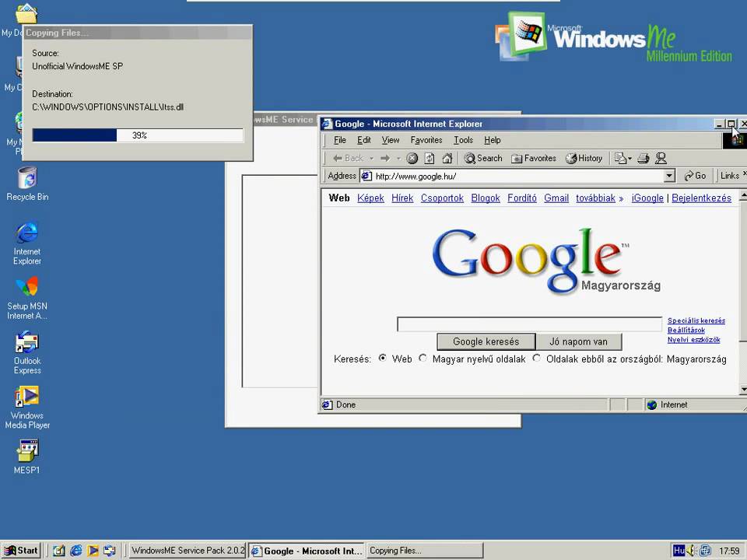747x560 pixels.
Task: Open Beállítások link
Action: tap(686, 331)
